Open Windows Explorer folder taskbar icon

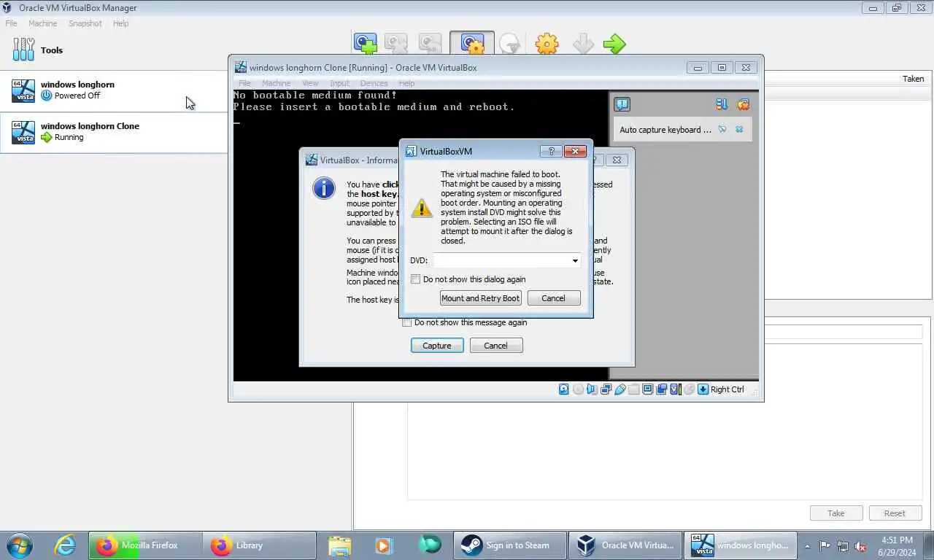[x=340, y=545]
